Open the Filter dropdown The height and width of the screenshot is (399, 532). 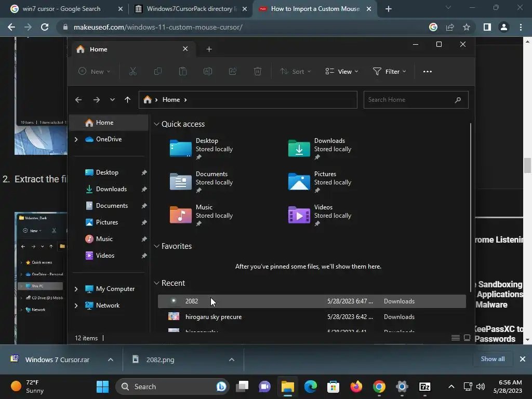pos(390,71)
